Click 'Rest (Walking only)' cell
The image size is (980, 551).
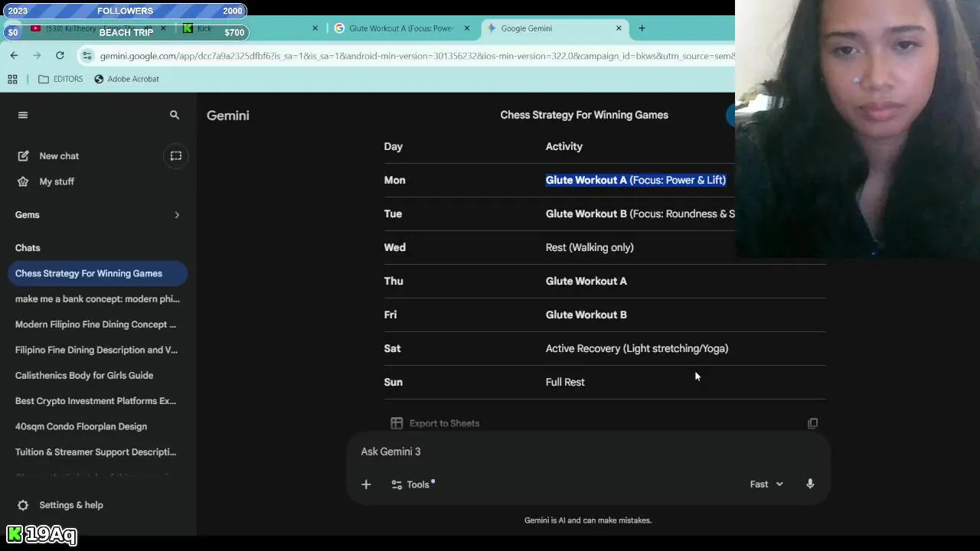pyautogui.click(x=590, y=247)
